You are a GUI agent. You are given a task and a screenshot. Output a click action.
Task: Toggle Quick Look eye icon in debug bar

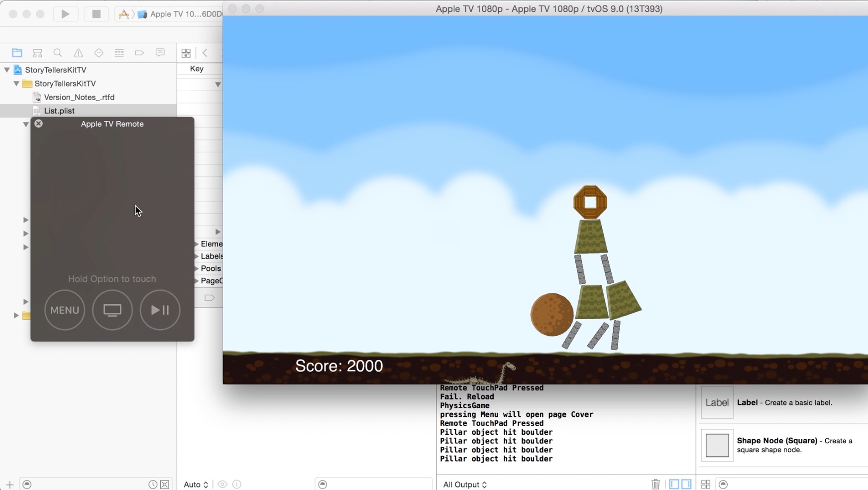[222, 484]
